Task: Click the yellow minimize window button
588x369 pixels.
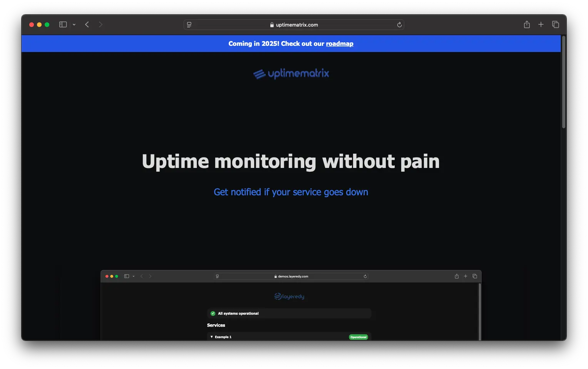Action: point(39,25)
